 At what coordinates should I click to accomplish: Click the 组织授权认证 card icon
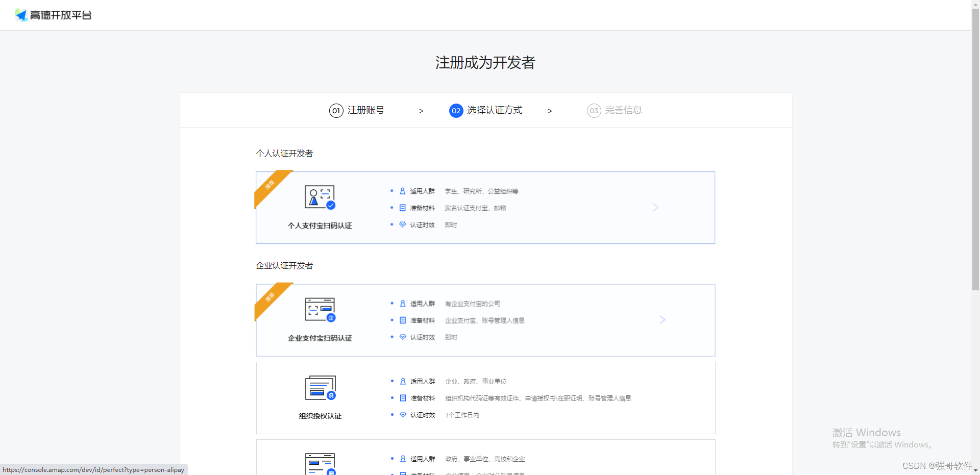coord(320,388)
